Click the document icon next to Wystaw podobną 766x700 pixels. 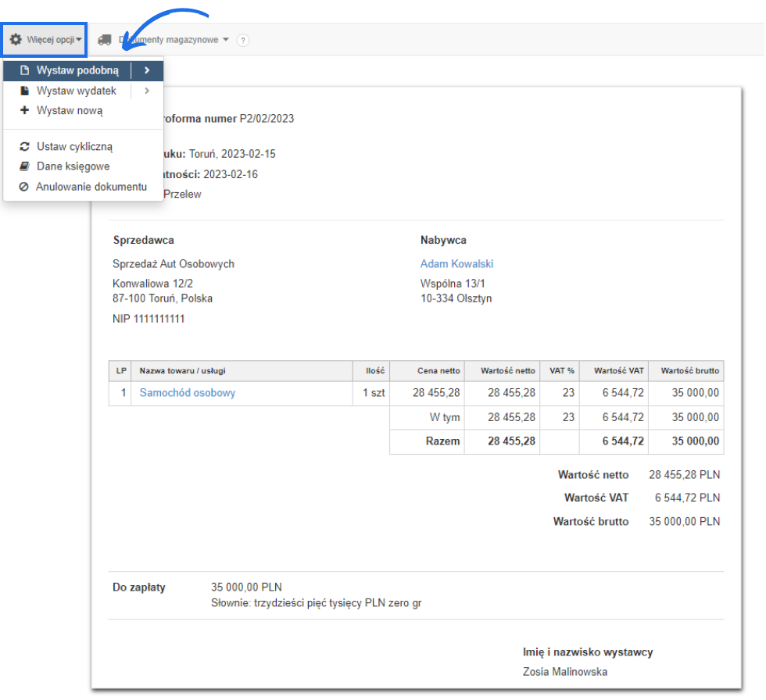(x=24, y=71)
